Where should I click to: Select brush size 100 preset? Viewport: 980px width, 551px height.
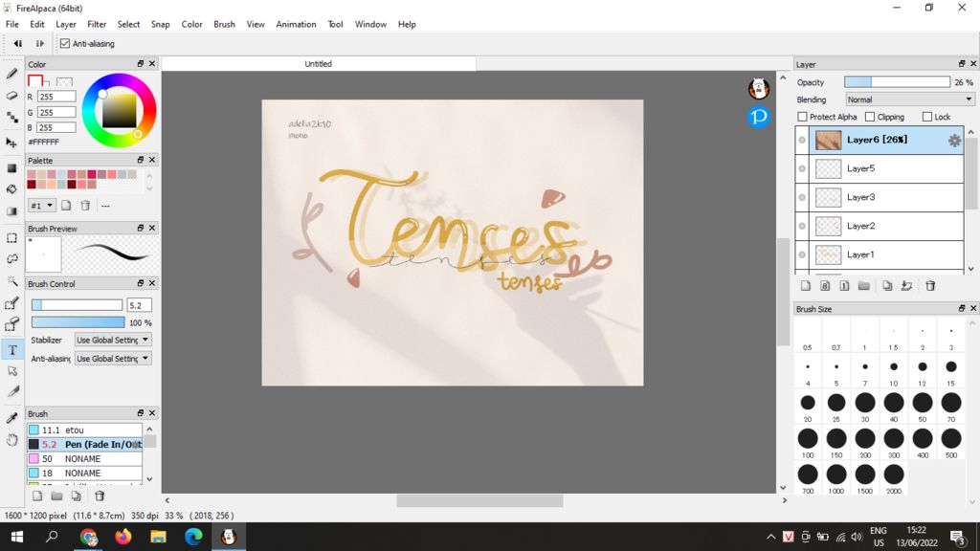pyautogui.click(x=808, y=443)
